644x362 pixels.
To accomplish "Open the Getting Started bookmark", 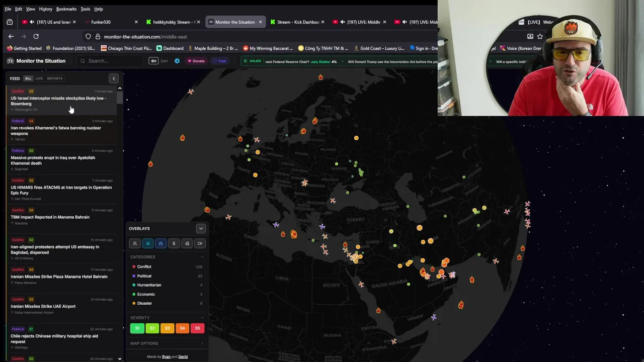I will (24, 48).
